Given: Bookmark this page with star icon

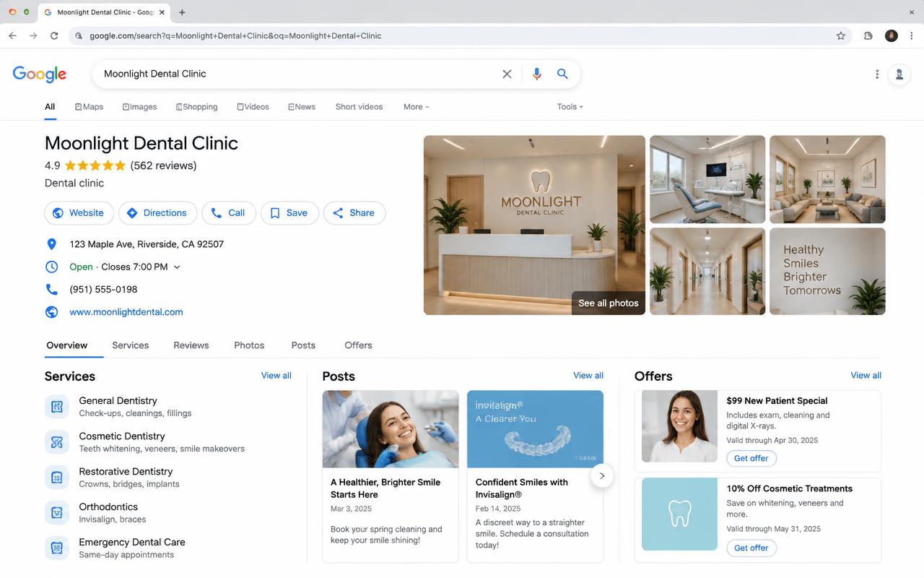Looking at the screenshot, I should point(841,35).
